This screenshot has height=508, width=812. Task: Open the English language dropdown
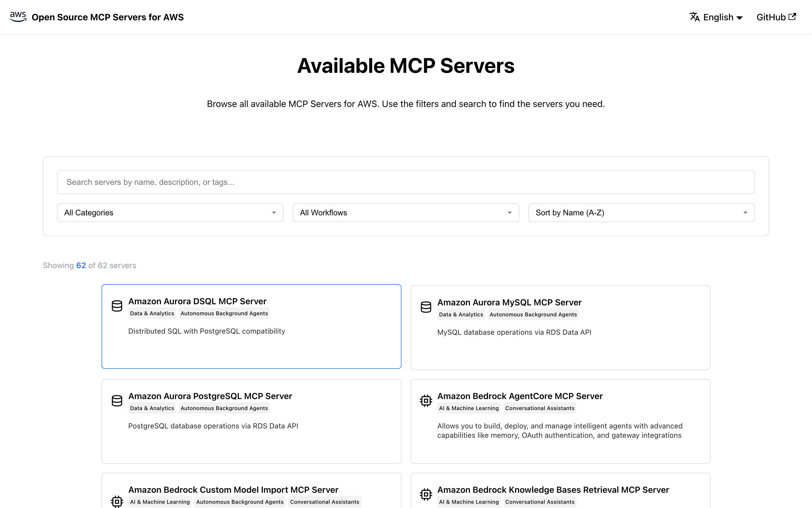tap(717, 17)
